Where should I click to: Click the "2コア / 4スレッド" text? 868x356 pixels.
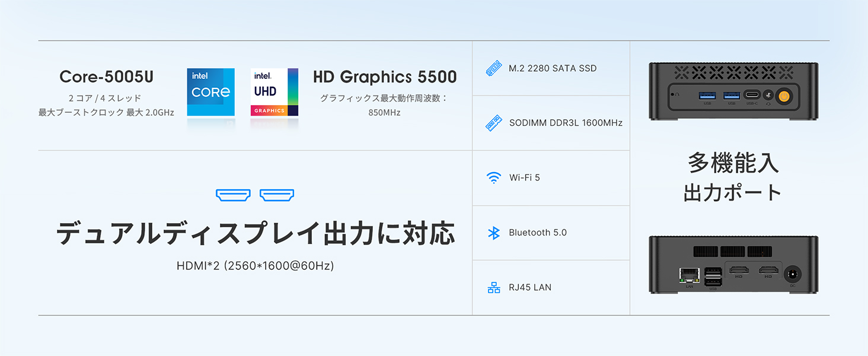[x=106, y=98]
